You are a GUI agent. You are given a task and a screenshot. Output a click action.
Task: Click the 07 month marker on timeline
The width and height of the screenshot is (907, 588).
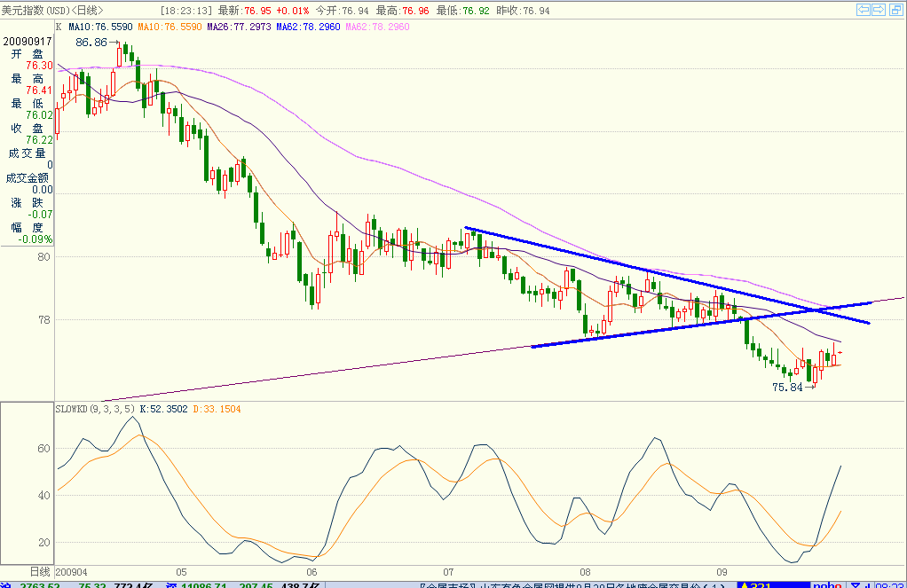click(x=448, y=572)
